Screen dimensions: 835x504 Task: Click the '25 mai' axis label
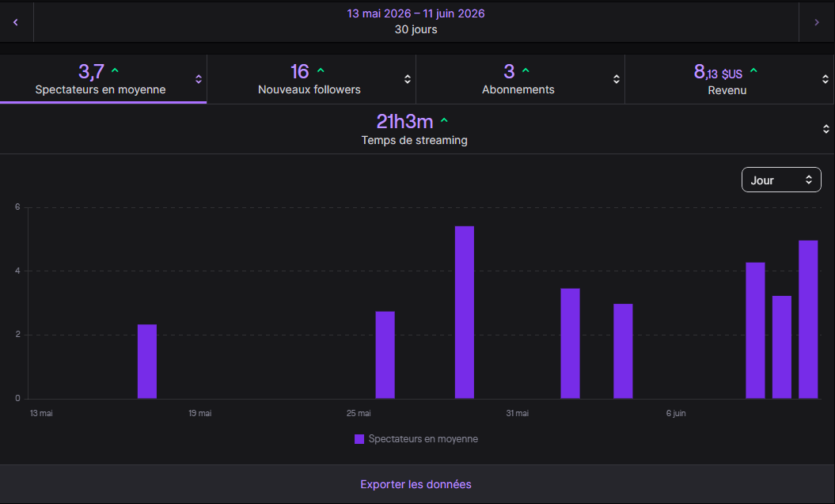tap(359, 413)
